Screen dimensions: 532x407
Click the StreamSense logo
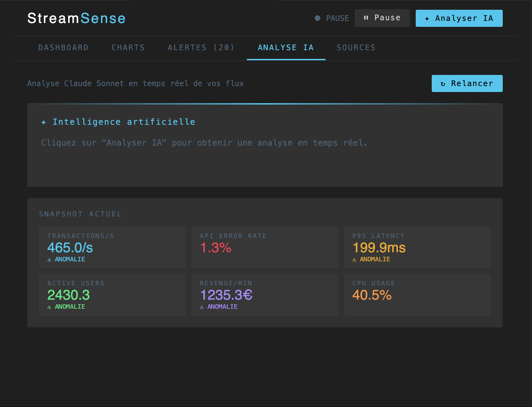pos(76,18)
